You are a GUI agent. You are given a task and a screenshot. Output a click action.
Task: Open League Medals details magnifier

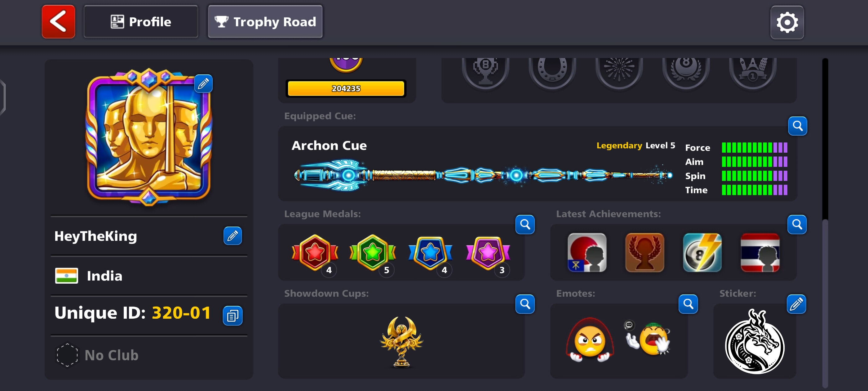525,224
